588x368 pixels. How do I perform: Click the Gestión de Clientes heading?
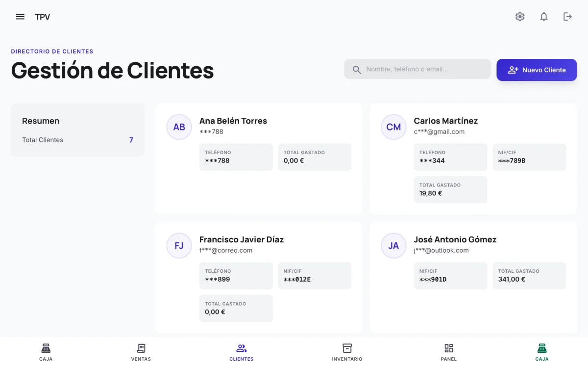point(112,70)
